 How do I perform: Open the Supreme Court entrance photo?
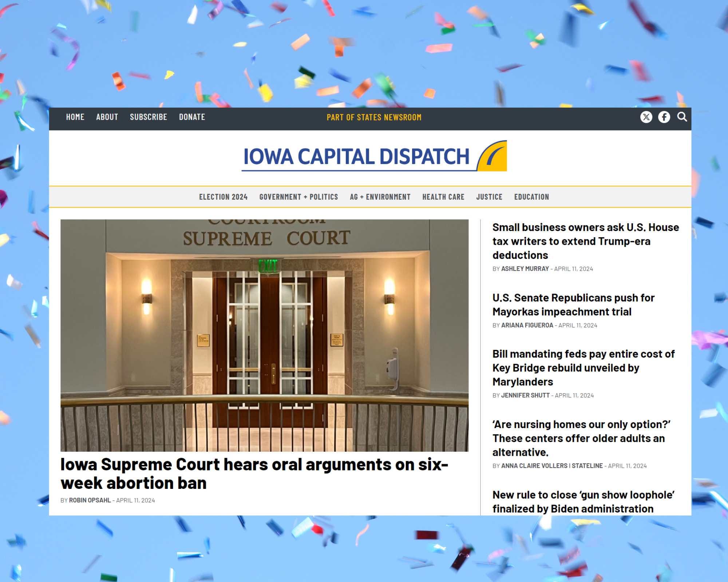click(264, 335)
